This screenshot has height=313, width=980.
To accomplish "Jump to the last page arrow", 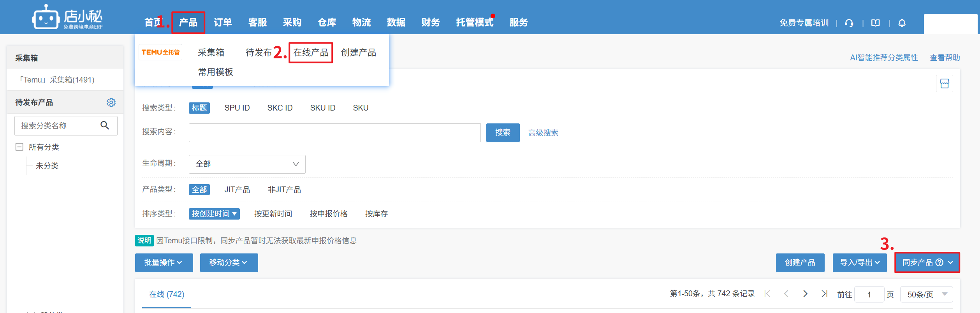I will tap(824, 294).
